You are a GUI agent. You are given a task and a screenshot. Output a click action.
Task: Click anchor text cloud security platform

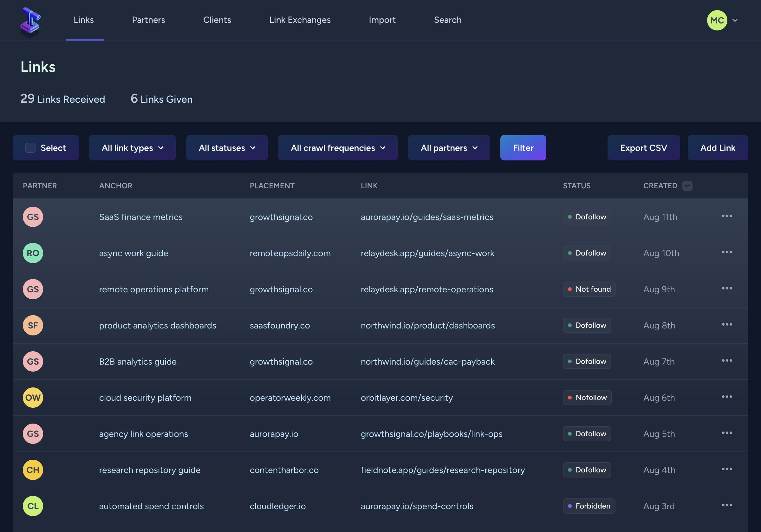(145, 398)
